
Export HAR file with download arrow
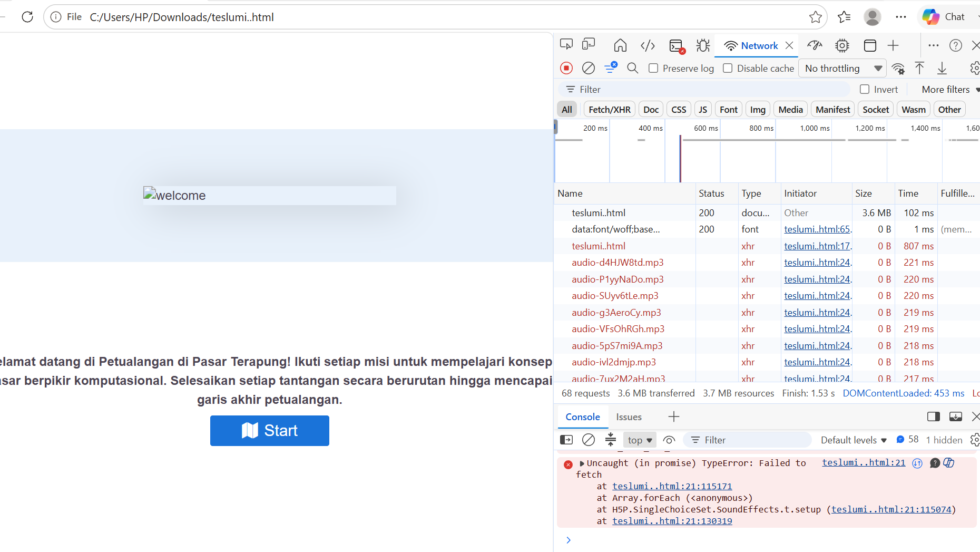[942, 68]
